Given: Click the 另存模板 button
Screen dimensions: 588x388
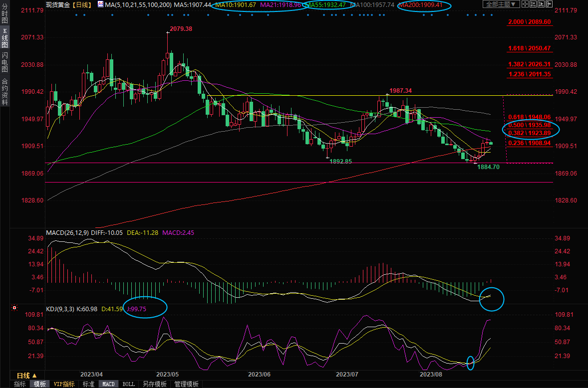Looking at the screenshot, I should 154,384.
